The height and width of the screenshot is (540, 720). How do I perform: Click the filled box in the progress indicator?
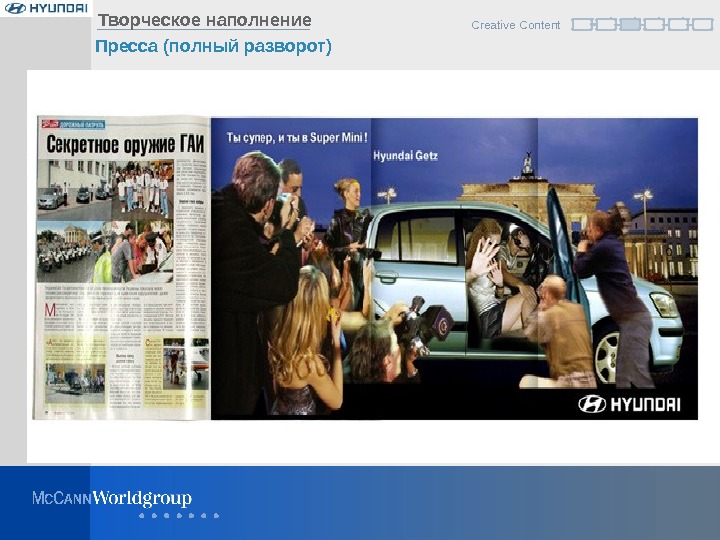tap(630, 24)
